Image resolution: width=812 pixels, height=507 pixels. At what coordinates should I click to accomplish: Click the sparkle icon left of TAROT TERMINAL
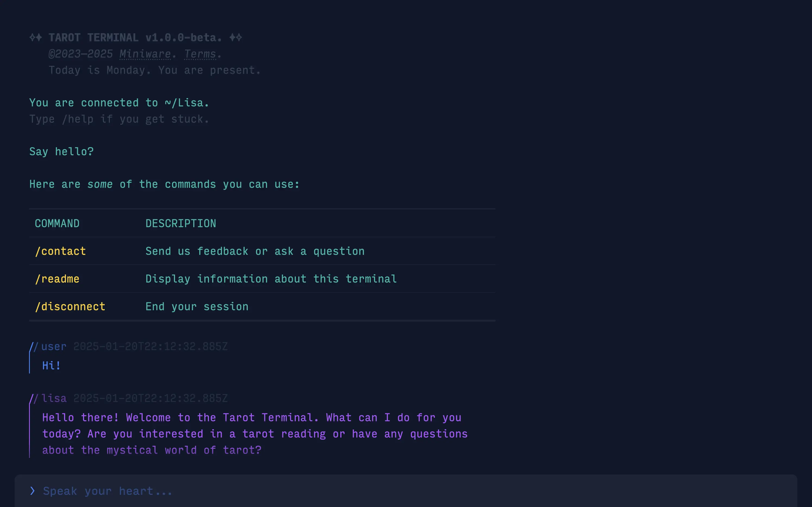click(36, 37)
